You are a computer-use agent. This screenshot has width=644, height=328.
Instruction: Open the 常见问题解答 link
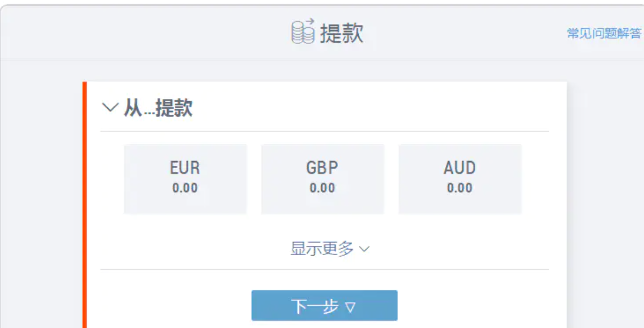(x=604, y=34)
